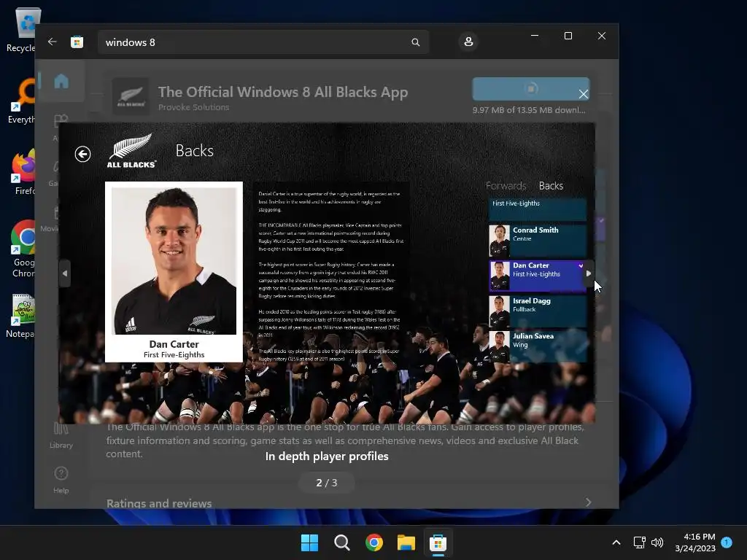Select the Recycle Bin desktop icon
Screen dimensions: 747x560
pos(21,29)
